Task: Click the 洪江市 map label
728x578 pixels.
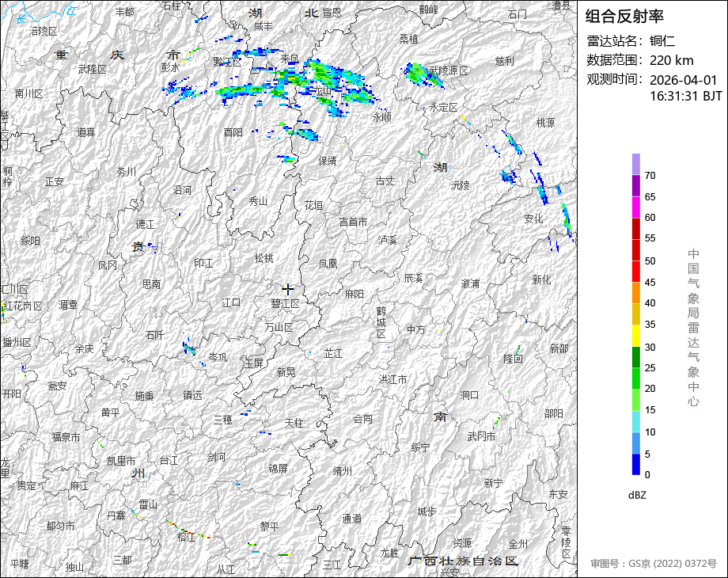Action: [x=393, y=380]
